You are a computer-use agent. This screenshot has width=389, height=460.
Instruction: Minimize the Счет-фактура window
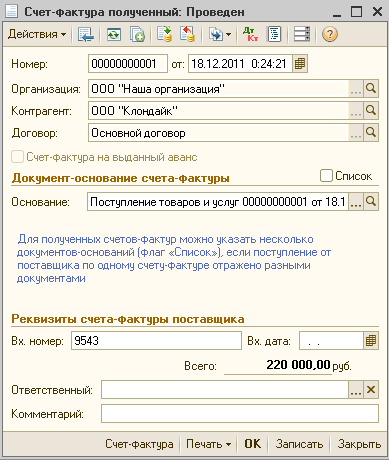[337, 13]
